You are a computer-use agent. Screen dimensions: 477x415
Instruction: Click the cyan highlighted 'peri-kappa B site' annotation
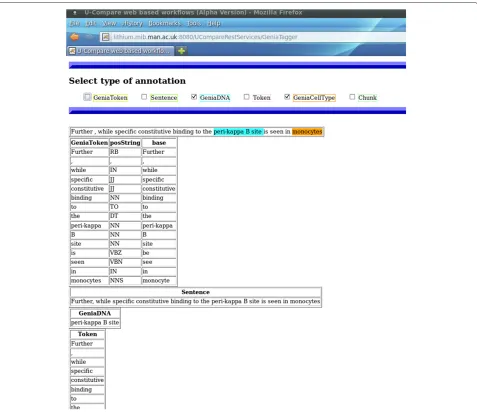point(238,132)
